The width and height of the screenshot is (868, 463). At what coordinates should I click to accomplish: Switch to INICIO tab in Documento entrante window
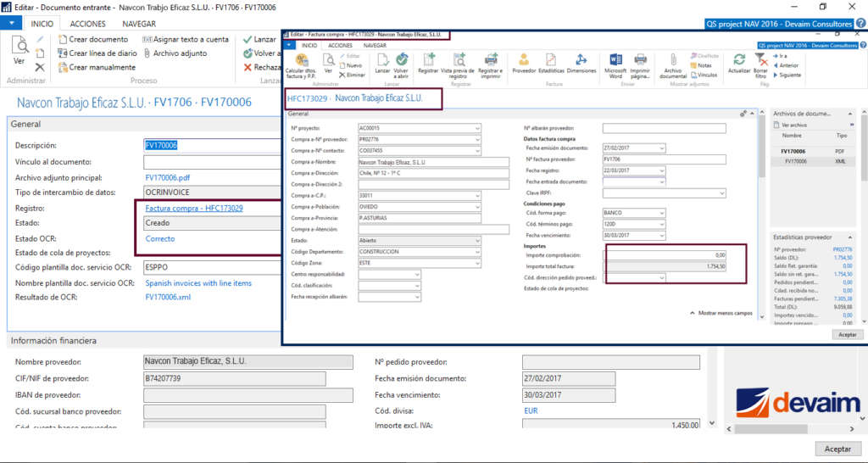point(42,24)
